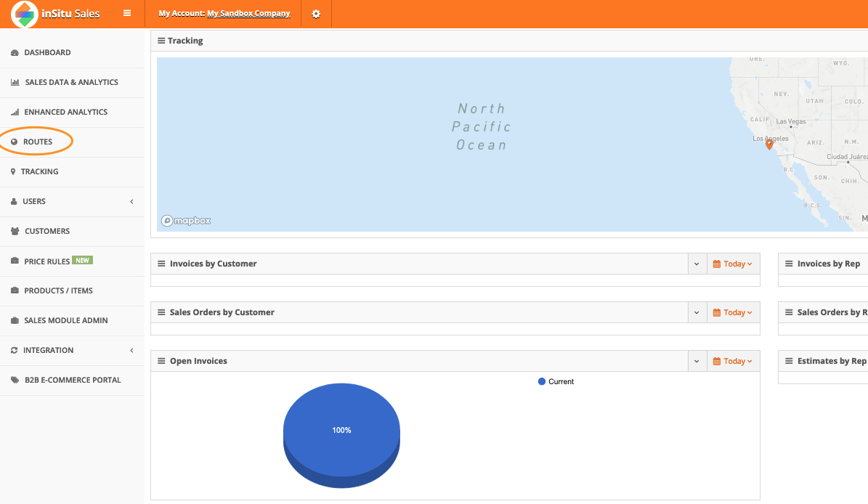
Task: Click the My Sandbox Company link
Action: point(248,14)
